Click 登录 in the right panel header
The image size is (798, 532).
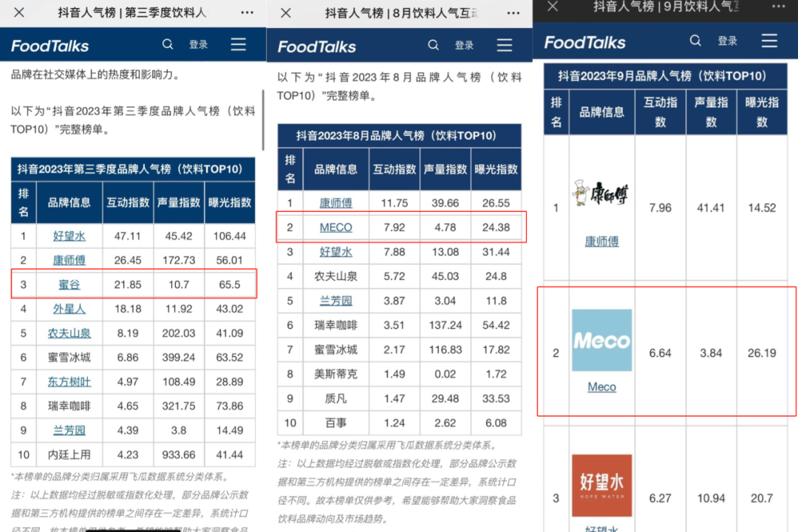(727, 41)
